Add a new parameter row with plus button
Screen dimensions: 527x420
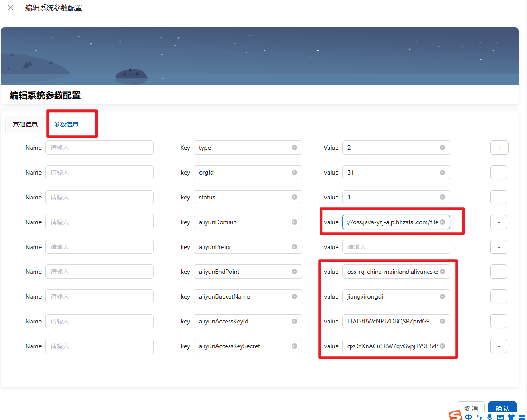tap(499, 148)
